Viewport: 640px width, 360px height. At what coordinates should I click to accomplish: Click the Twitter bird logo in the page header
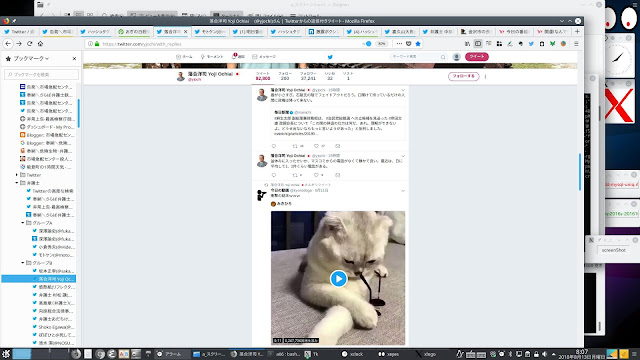pos(330,57)
